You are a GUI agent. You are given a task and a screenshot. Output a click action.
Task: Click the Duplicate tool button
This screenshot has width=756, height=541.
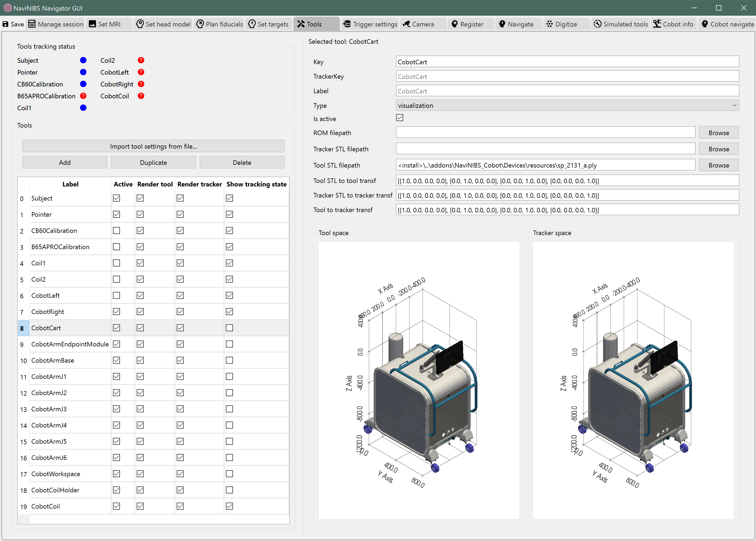click(x=153, y=163)
